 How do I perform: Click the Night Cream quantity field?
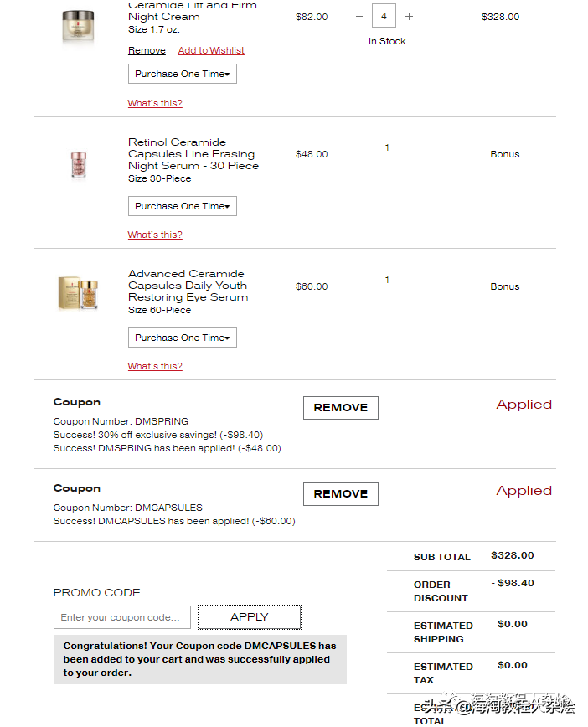click(x=384, y=17)
